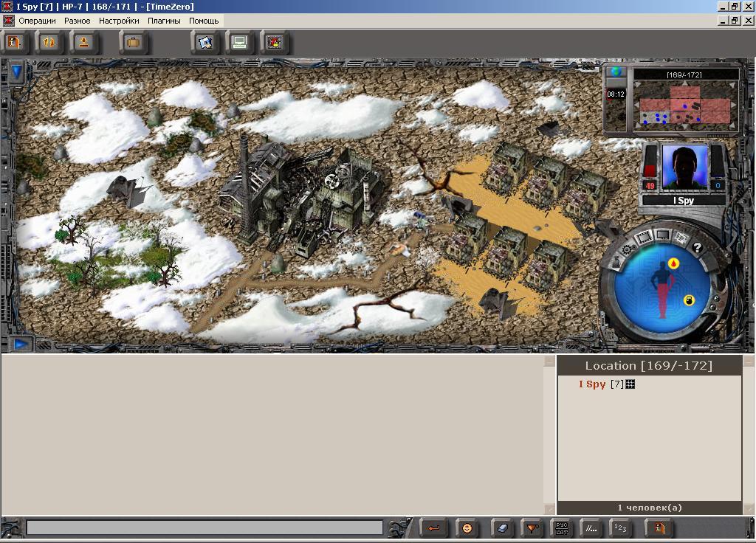Click the monitor icon on the radar dial
The image size is (756, 543).
[663, 235]
